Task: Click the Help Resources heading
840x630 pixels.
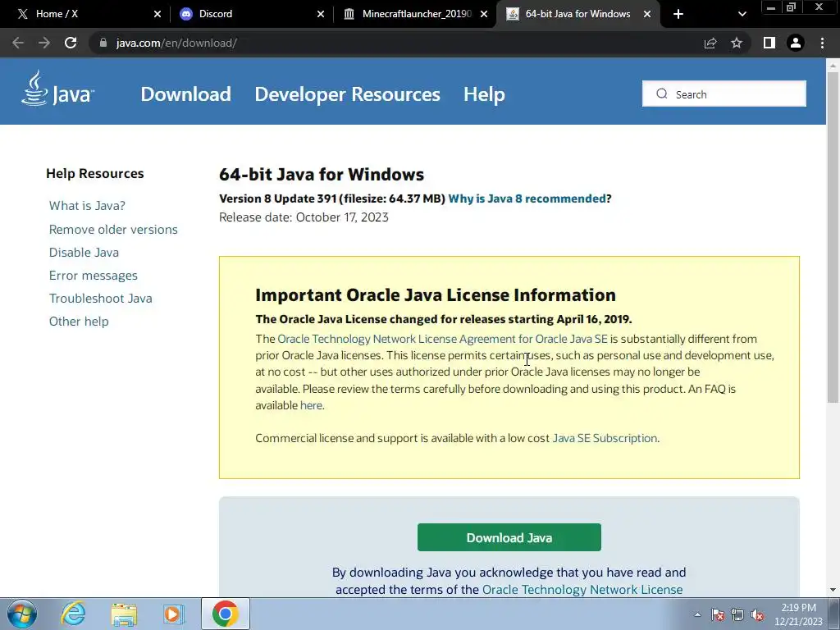Action: (x=95, y=174)
